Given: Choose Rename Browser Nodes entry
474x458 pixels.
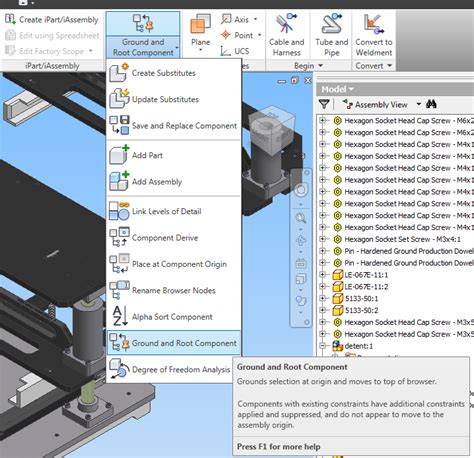Looking at the screenshot, I should tap(173, 290).
